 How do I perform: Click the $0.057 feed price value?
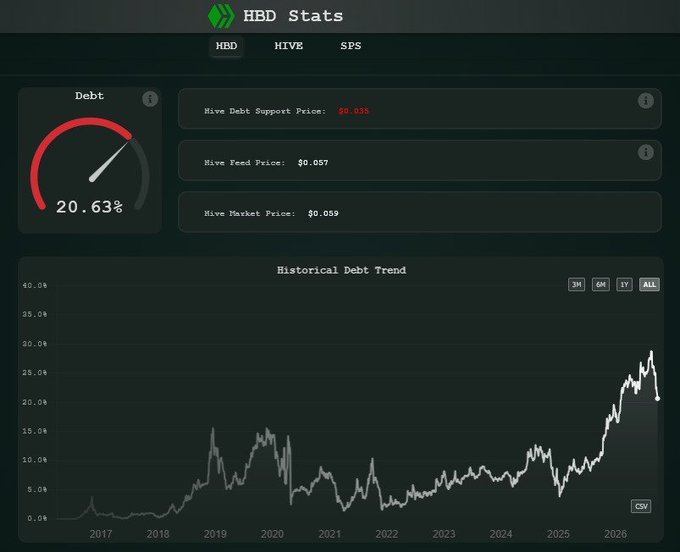pos(313,163)
